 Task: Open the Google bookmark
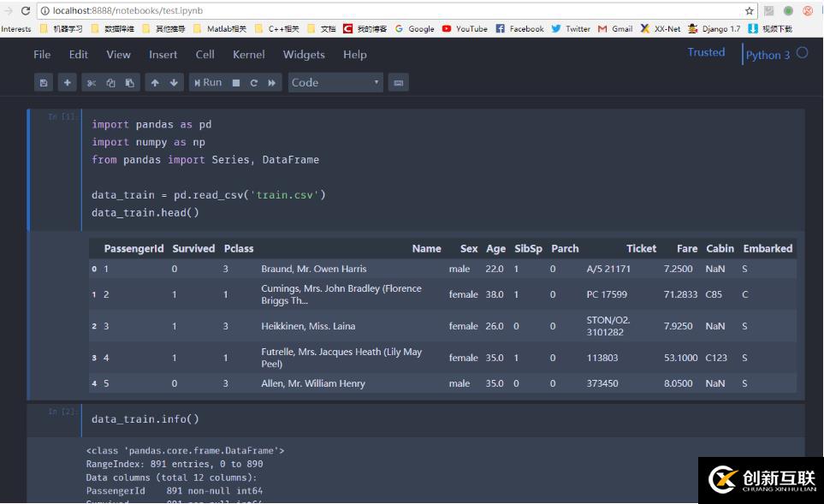pyautogui.click(x=415, y=29)
